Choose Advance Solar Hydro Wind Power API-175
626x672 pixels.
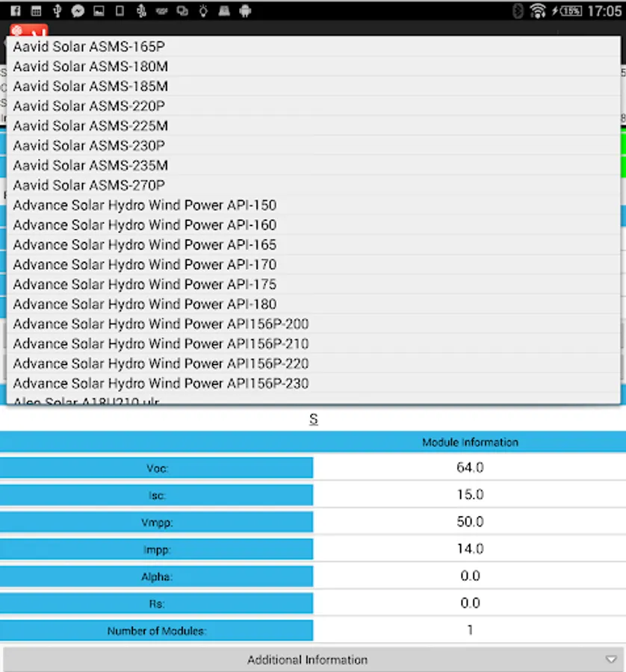(314, 284)
